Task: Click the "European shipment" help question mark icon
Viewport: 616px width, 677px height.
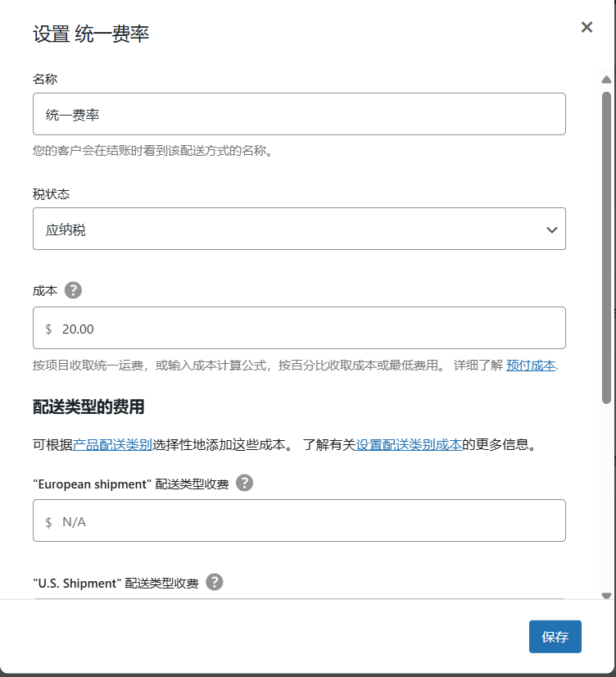Action: tap(244, 483)
